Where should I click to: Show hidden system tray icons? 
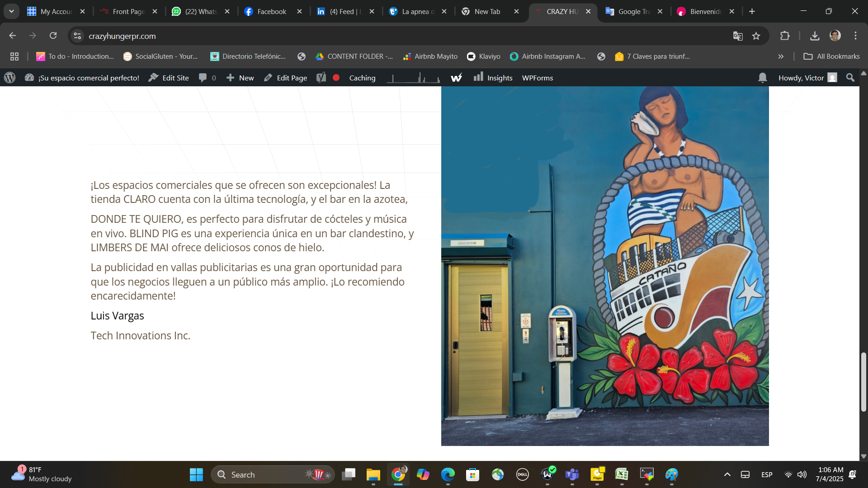pyautogui.click(x=727, y=474)
